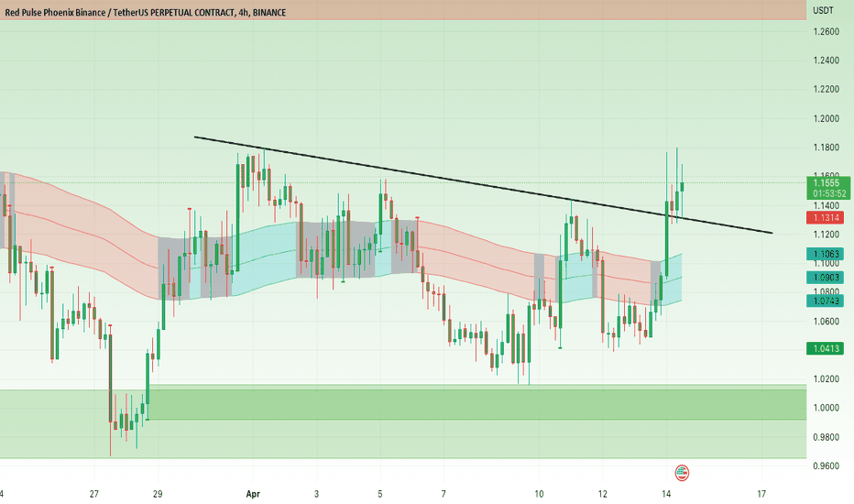Click the price label 1.0743
The image size is (854, 504).
click(x=825, y=301)
